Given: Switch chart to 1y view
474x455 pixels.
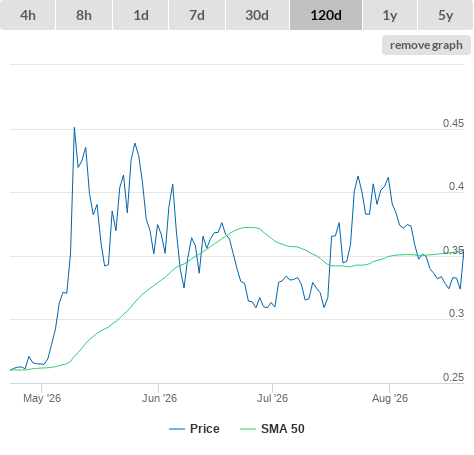Looking at the screenshot, I should (390, 15).
